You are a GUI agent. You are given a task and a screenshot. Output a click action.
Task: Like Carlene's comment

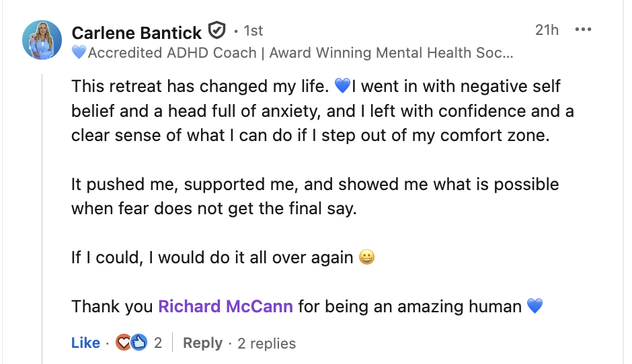click(x=85, y=343)
